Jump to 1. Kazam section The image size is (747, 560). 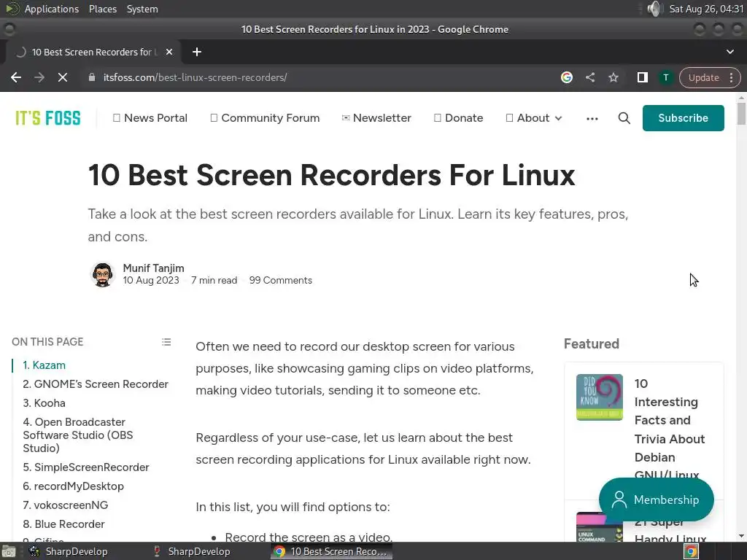click(44, 365)
